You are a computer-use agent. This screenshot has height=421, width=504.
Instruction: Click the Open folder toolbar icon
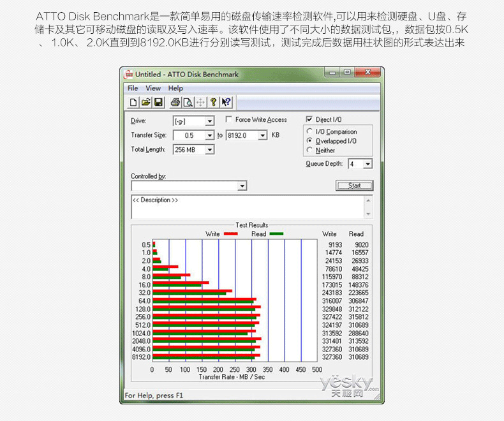click(145, 103)
